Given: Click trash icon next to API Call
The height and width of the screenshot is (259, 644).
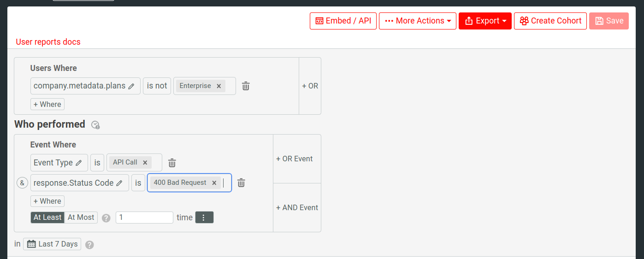Looking at the screenshot, I should tap(172, 163).
